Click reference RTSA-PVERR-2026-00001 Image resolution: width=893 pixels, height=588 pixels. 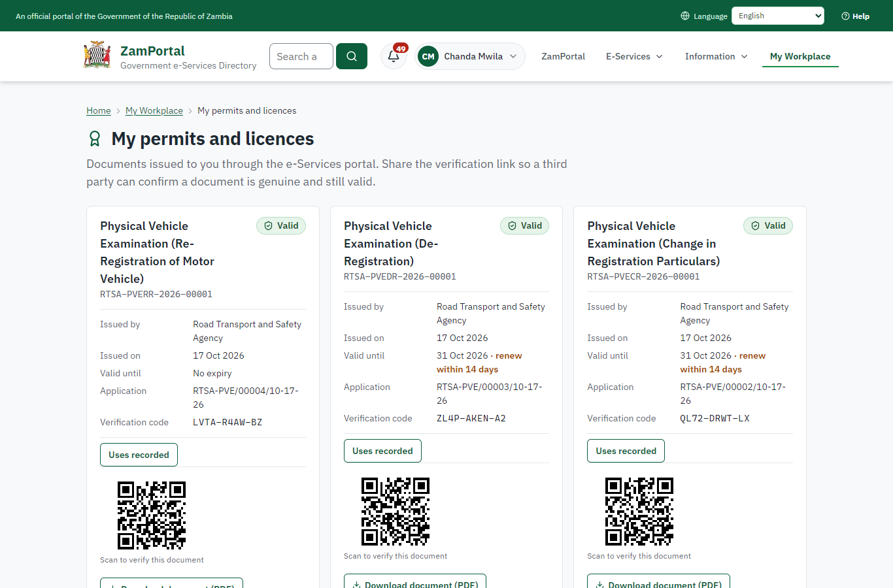[x=156, y=294]
